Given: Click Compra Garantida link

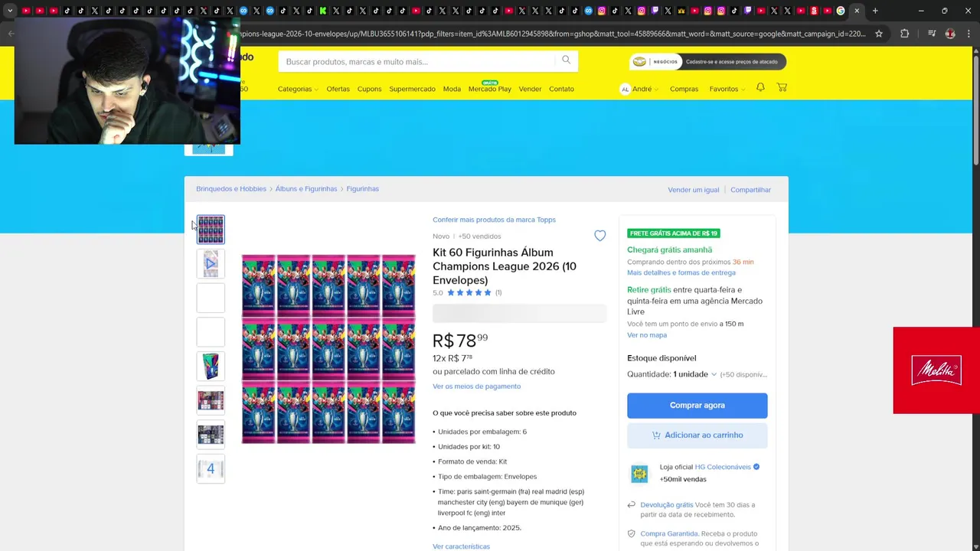Looking at the screenshot, I should tap(669, 533).
